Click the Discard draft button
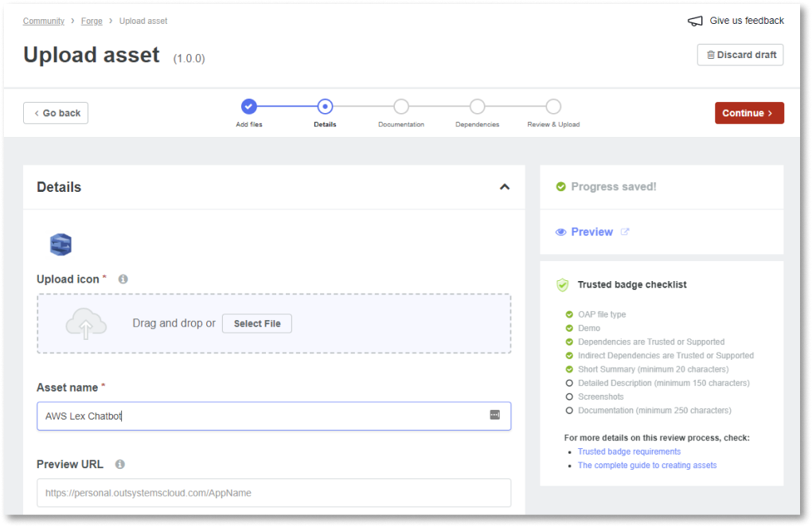Viewport: 812px width, 527px height. [x=740, y=55]
